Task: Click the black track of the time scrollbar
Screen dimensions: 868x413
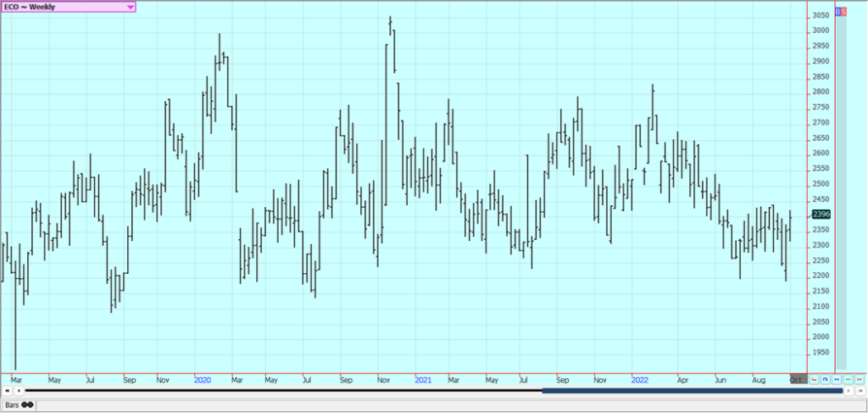Action: point(283,391)
